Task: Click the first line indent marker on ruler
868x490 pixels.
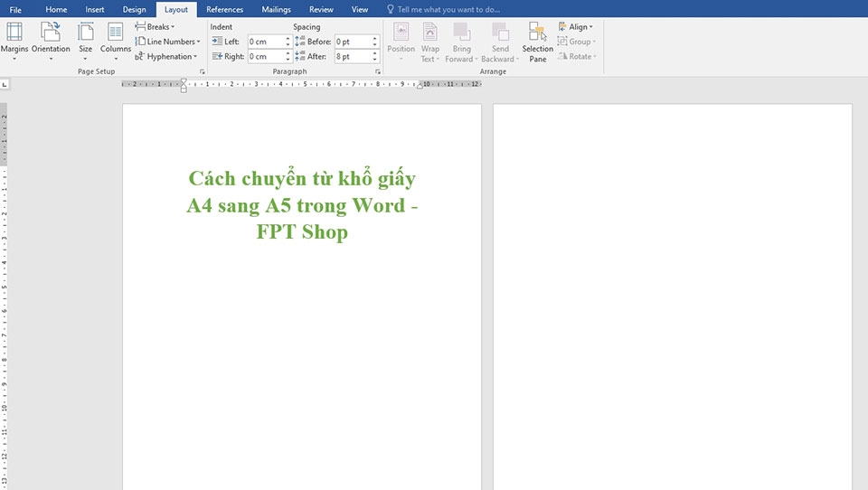Action: (184, 81)
